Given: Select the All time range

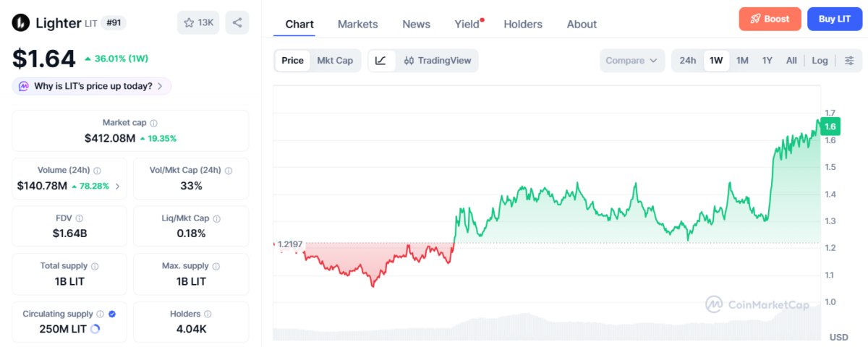Looking at the screenshot, I should (792, 61).
